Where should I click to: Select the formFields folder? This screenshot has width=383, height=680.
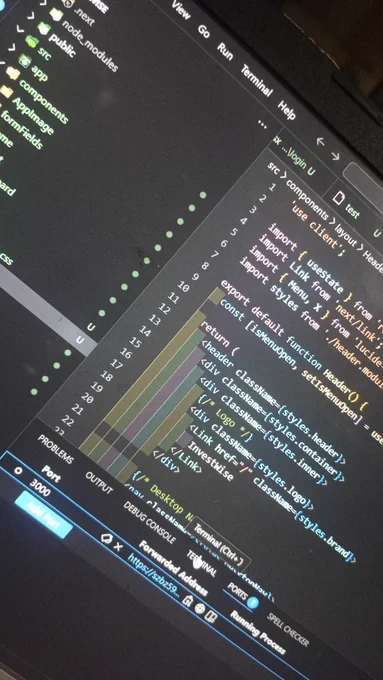click(x=22, y=130)
